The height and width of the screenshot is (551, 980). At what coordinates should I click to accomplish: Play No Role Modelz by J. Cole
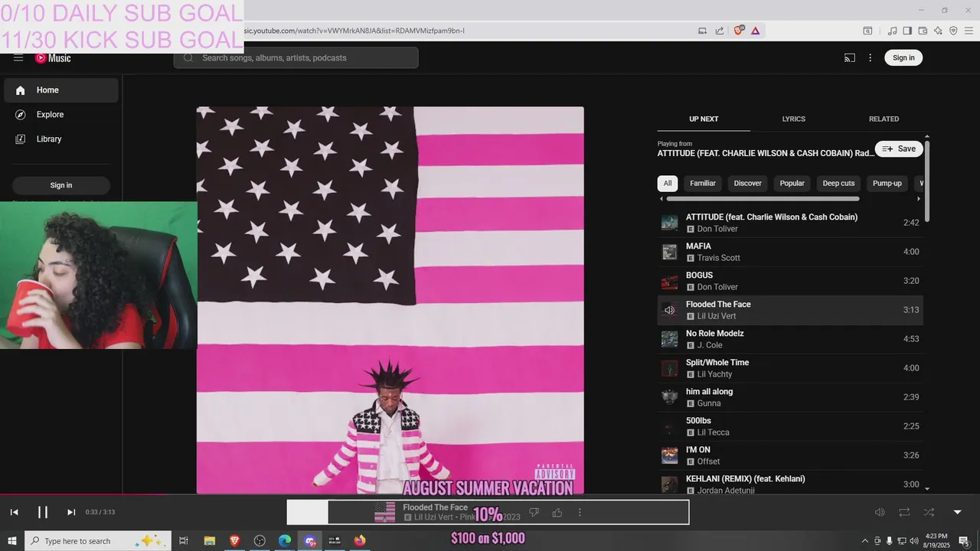(x=790, y=339)
